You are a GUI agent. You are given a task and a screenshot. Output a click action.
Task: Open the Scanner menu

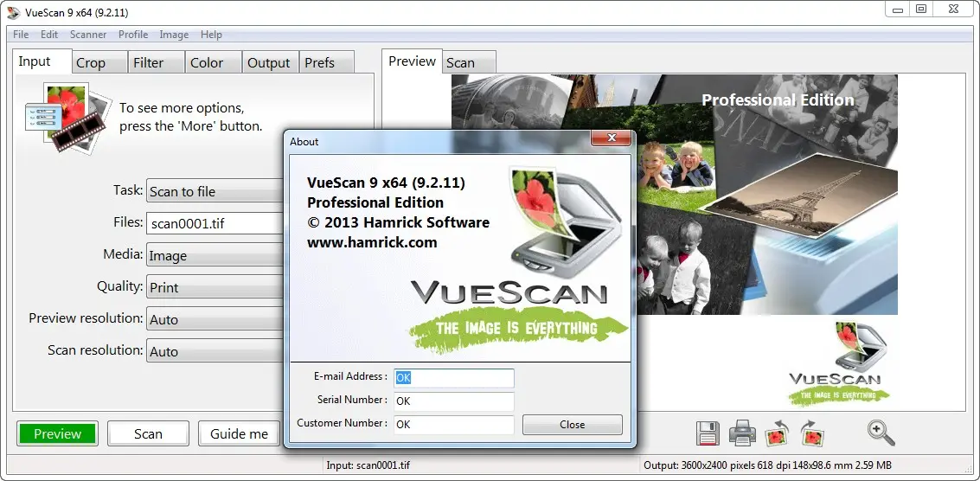[88, 35]
